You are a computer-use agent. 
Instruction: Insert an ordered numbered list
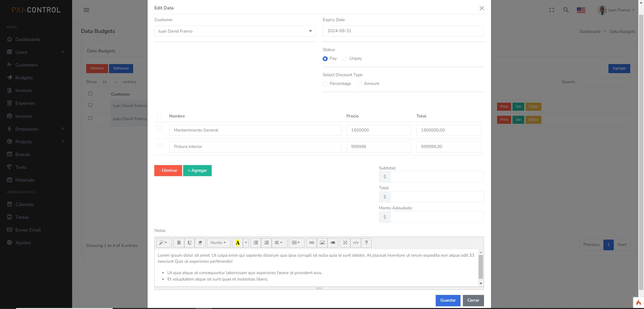[x=266, y=243]
